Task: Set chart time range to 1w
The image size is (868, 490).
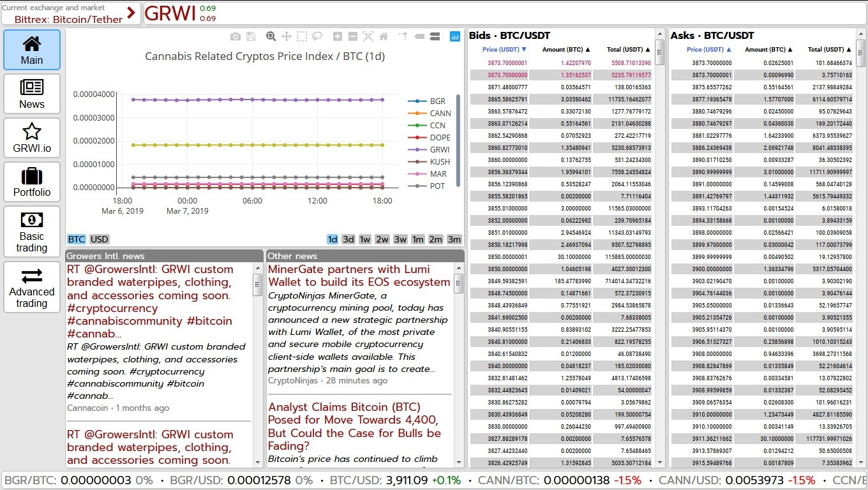Action: point(365,239)
